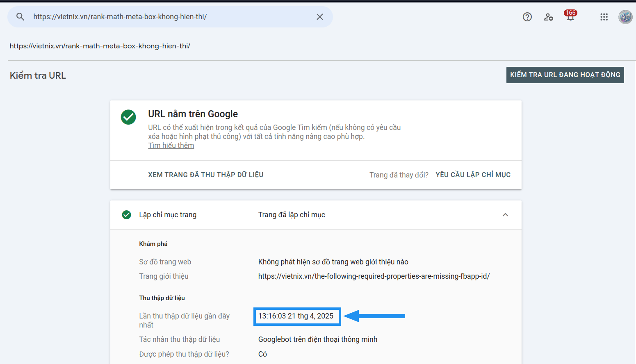This screenshot has height=364, width=636.
Task: Collapse the Lập chỉ mục trang panel
Action: click(505, 214)
